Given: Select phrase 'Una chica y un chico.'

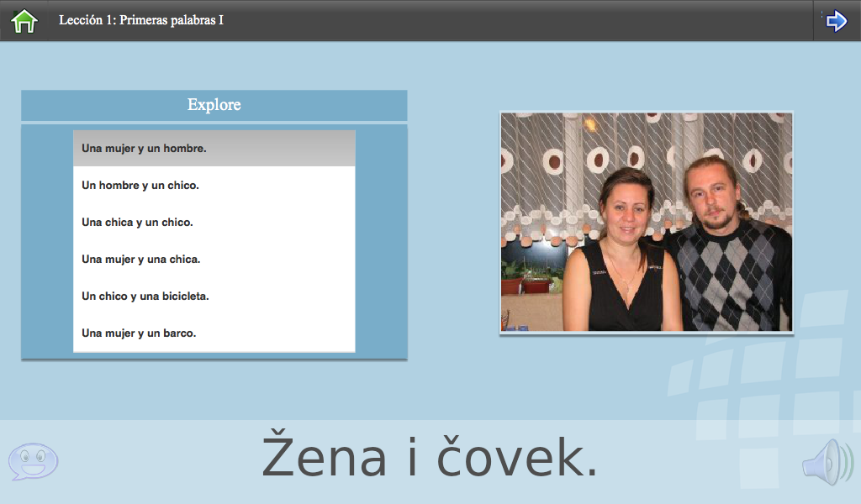Looking at the screenshot, I should (x=214, y=222).
